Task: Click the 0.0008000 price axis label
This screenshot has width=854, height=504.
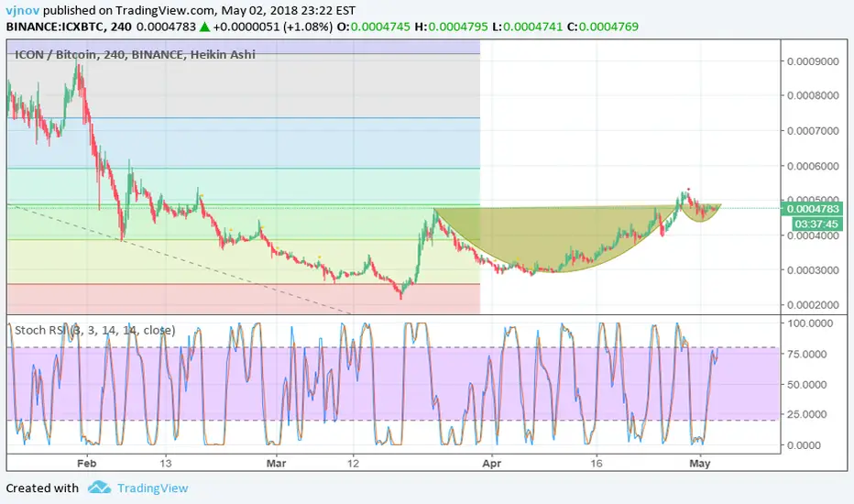Action: point(813,96)
